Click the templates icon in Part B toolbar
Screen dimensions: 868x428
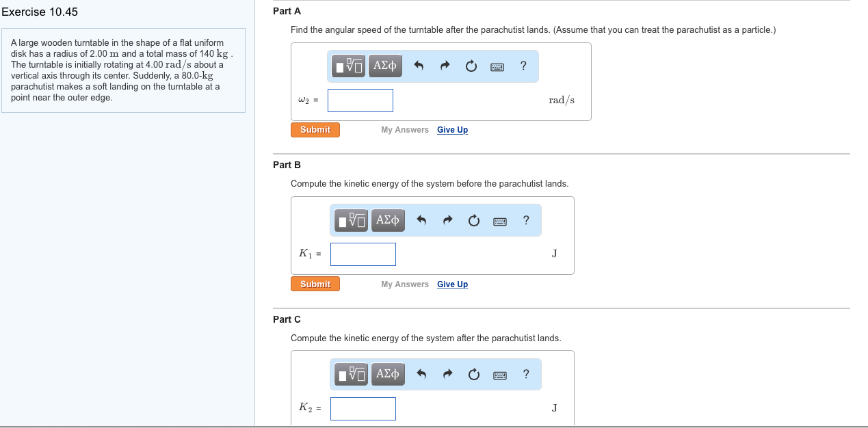coord(352,220)
